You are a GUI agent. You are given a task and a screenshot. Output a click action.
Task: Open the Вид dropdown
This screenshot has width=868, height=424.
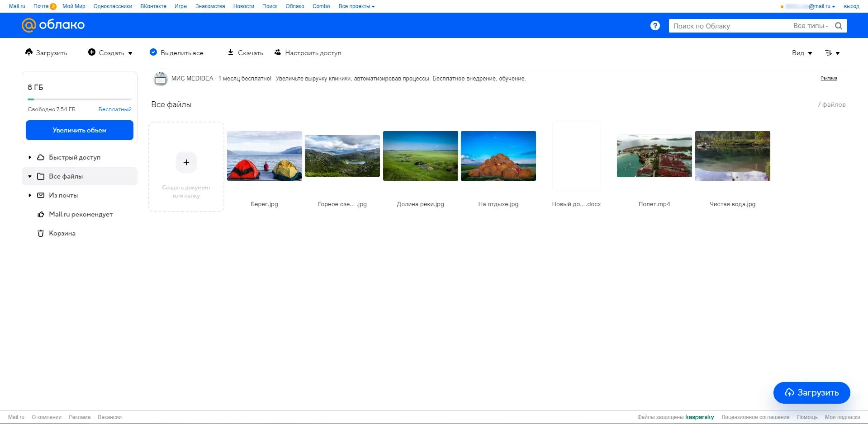tap(802, 53)
